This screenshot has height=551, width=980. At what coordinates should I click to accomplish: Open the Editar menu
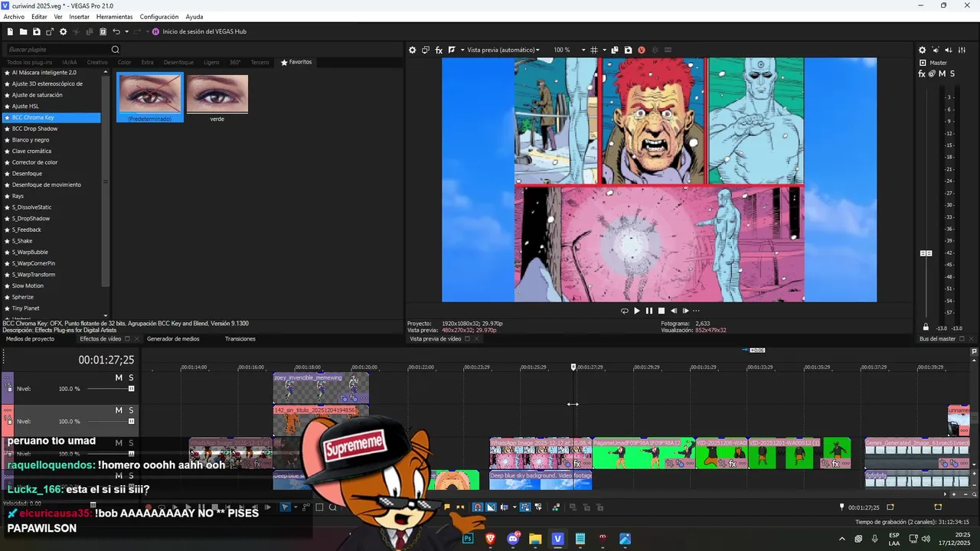(39, 16)
